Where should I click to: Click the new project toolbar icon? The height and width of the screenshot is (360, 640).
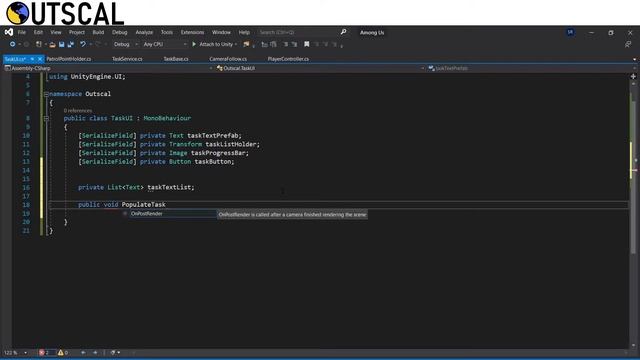pyautogui.click(x=39, y=44)
